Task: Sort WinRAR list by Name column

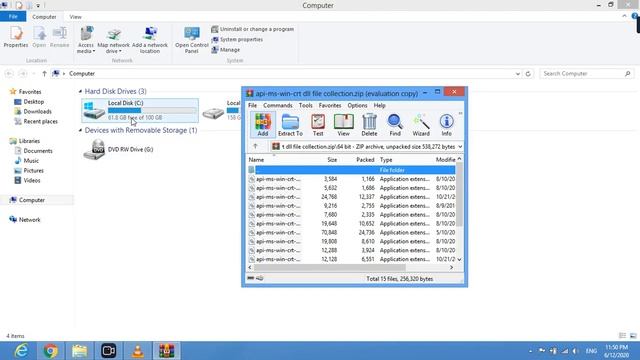Action: 256,160
